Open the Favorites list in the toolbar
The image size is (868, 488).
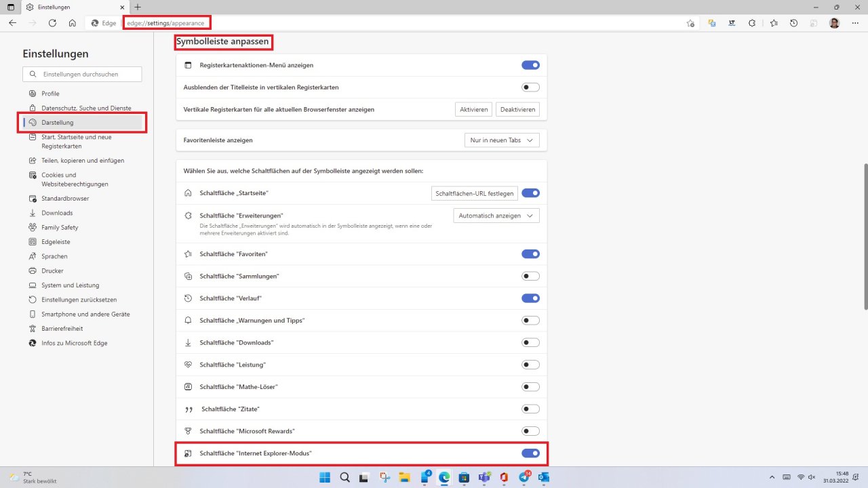pyautogui.click(x=774, y=22)
